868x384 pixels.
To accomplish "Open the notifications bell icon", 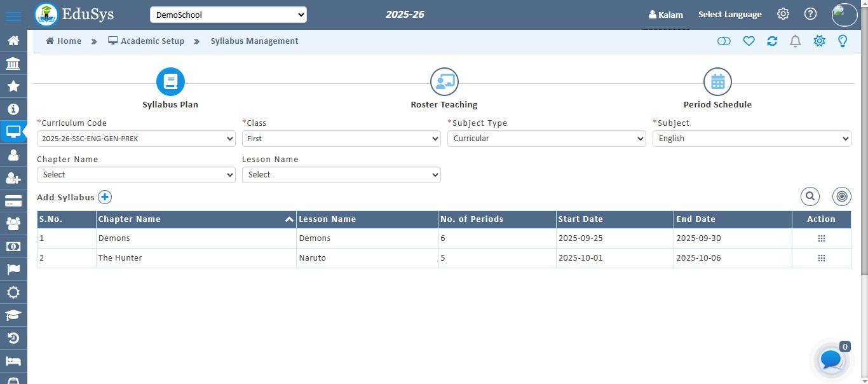I will 795,41.
